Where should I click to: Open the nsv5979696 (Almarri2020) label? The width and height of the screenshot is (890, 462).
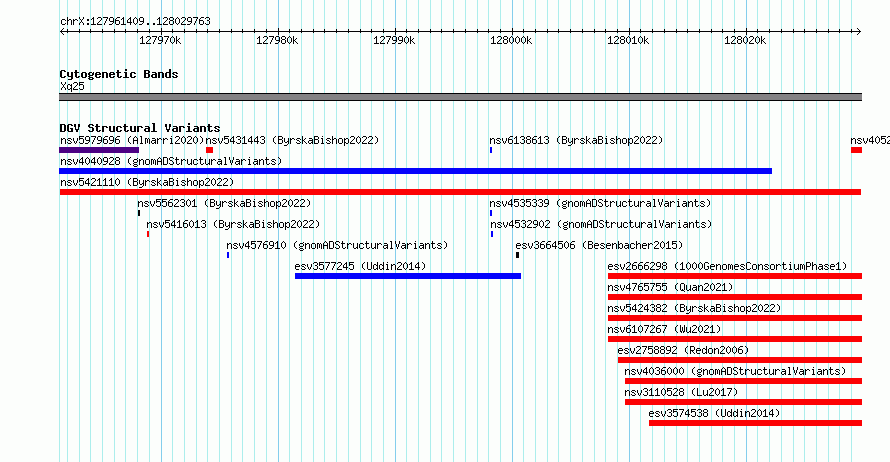tap(132, 140)
